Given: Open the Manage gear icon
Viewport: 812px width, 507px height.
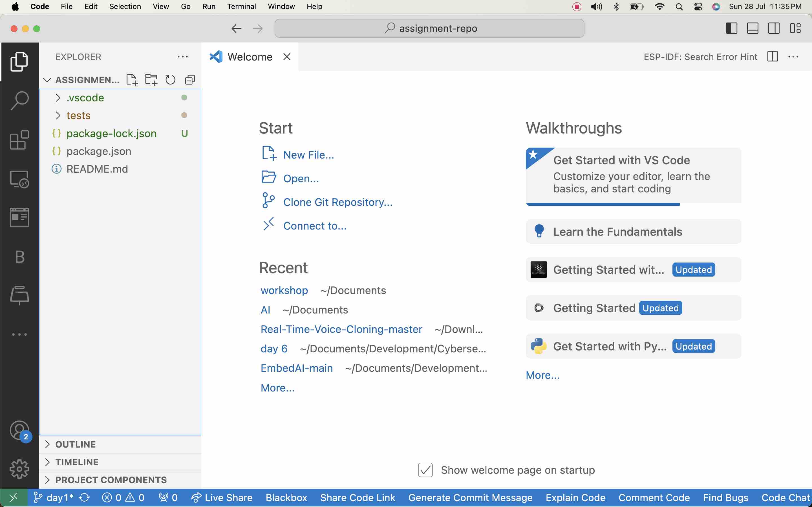Looking at the screenshot, I should pyautogui.click(x=19, y=469).
